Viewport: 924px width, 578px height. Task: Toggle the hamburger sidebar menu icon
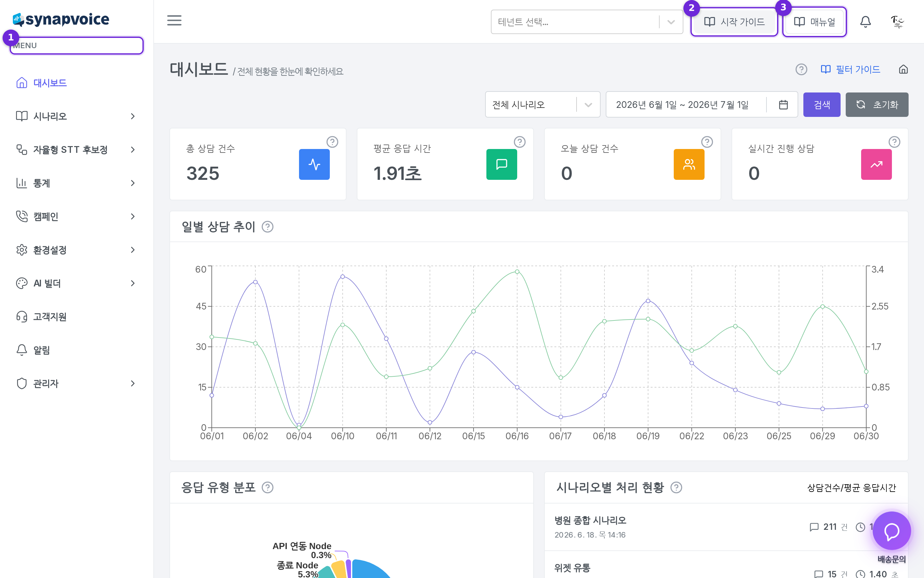point(174,21)
